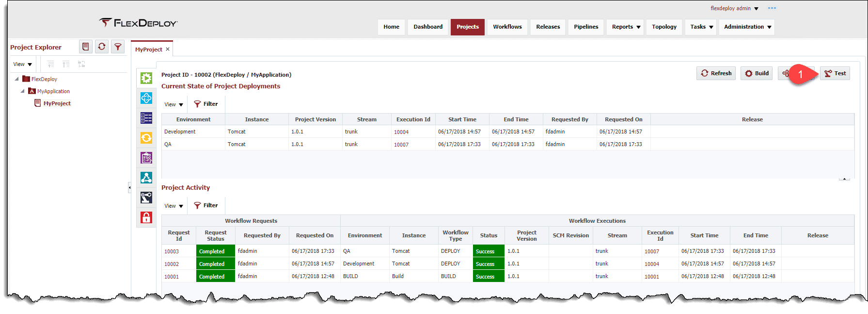Expand the Administration dropdown menu

point(747,27)
